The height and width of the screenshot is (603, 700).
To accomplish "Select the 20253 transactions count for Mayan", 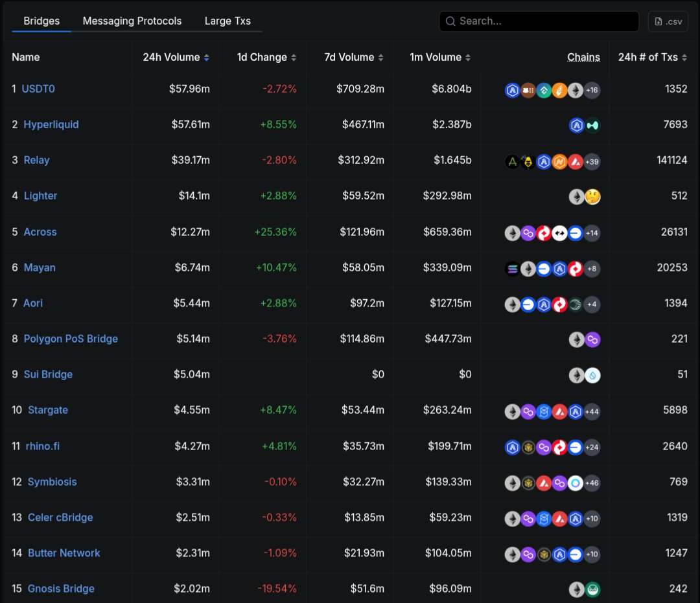I will [672, 267].
